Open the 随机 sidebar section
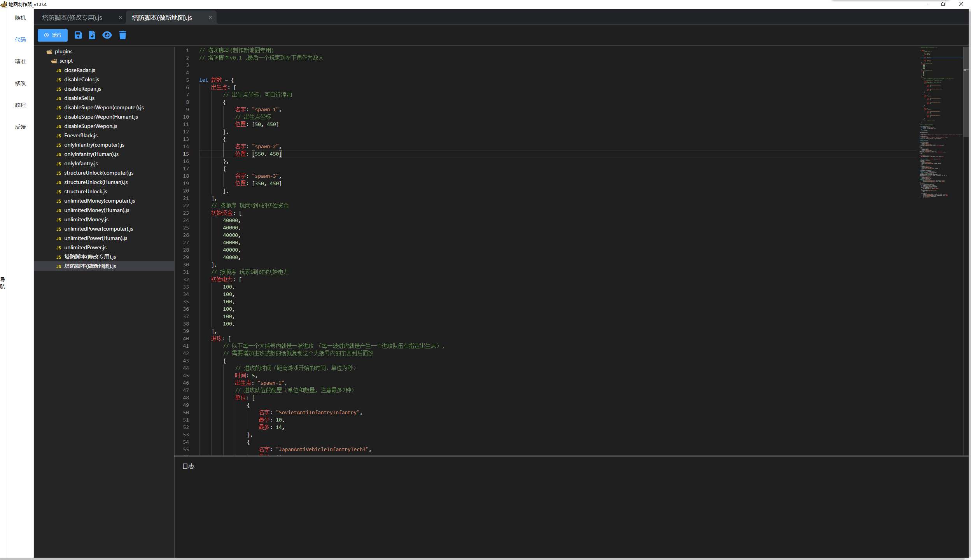This screenshot has height=560, width=971. point(20,18)
